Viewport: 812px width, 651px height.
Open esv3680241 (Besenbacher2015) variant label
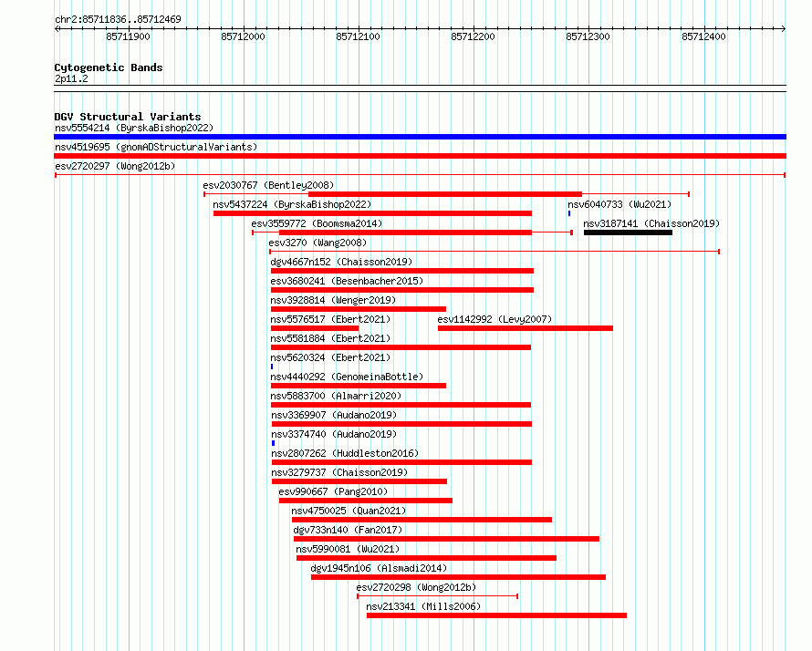(347, 281)
